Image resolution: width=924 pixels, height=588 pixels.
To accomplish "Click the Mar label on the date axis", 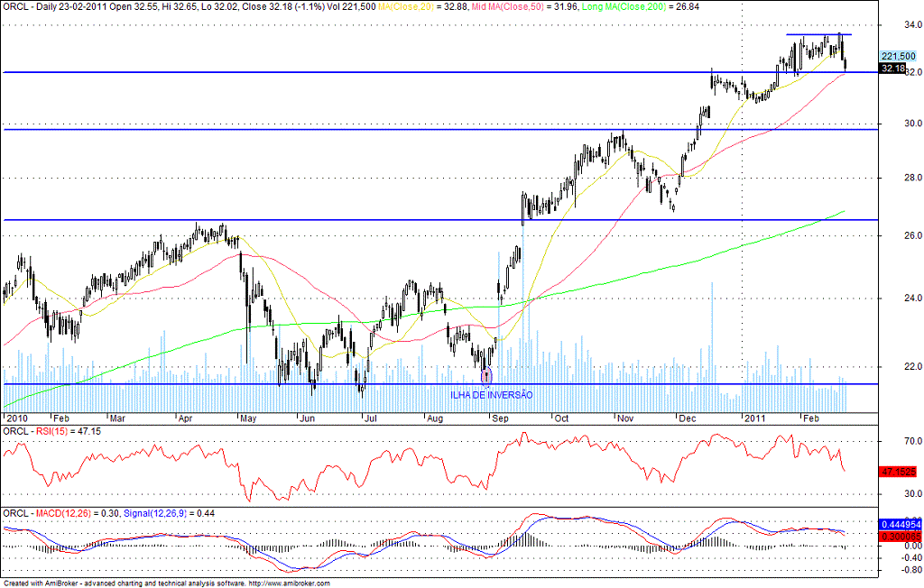I will click(x=117, y=418).
